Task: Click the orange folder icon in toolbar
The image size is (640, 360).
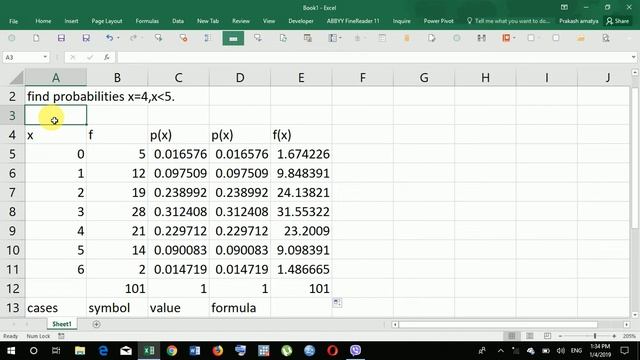Action: (x=580, y=38)
